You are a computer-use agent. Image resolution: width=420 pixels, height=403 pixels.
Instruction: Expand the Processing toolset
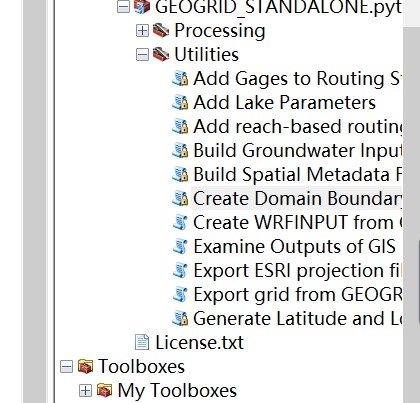point(142,31)
